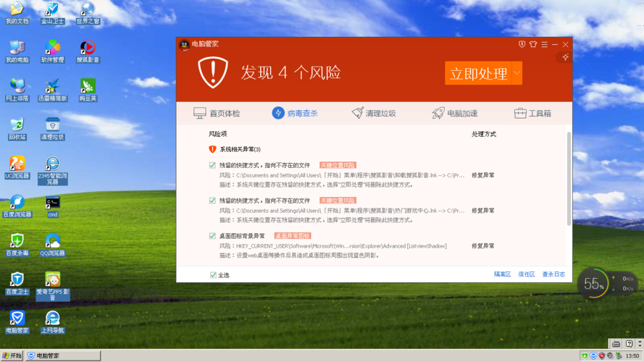
Task: Launch 爱奇艺PPS影音 desktop shortcut
Action: pyautogui.click(x=53, y=286)
